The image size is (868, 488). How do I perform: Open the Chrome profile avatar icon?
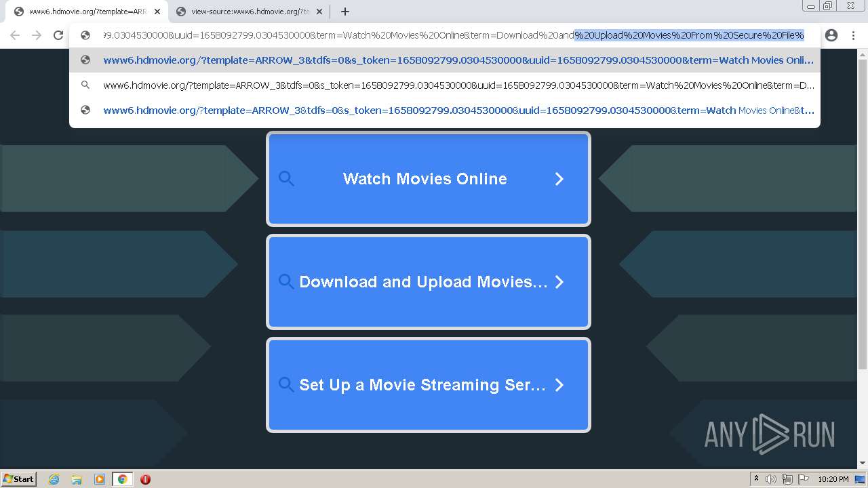coord(831,35)
